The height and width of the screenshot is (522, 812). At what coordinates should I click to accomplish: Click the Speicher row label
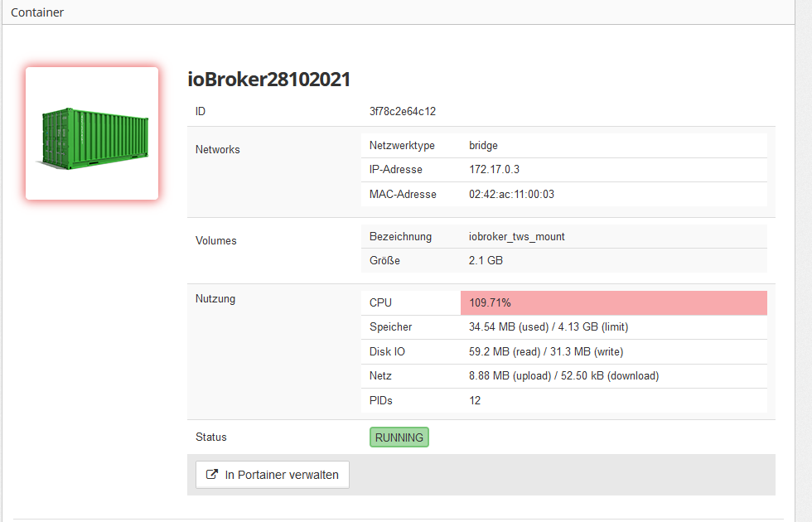click(x=390, y=326)
